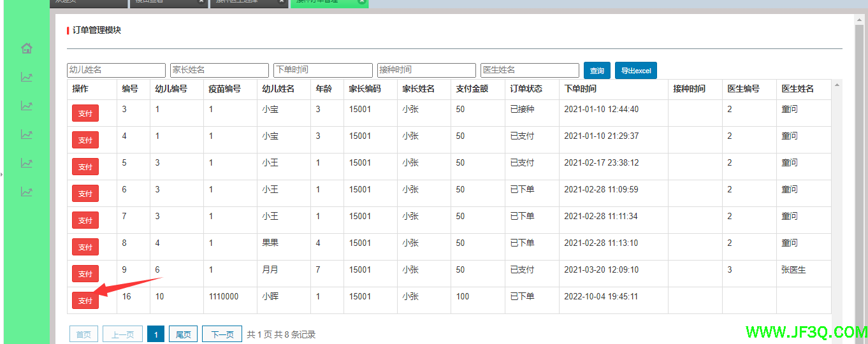The image size is (868, 344).
Task: Go to 下一页 in the pagination
Action: tap(222, 334)
